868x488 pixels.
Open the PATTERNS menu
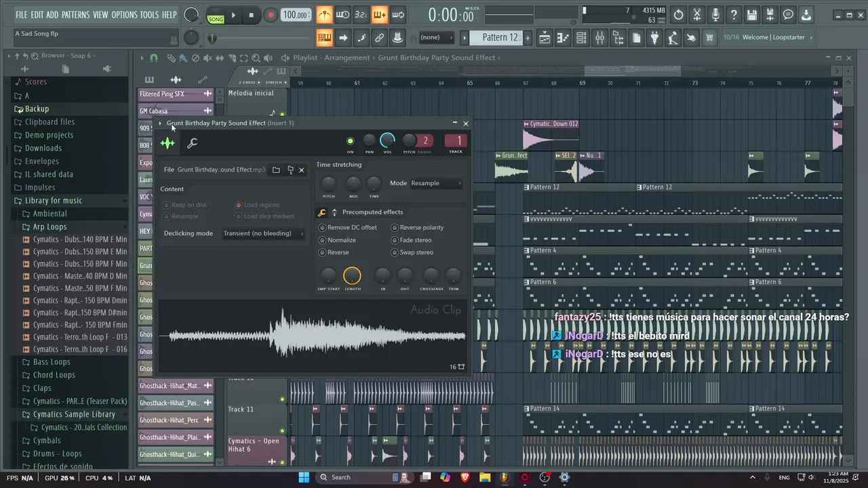pos(75,14)
